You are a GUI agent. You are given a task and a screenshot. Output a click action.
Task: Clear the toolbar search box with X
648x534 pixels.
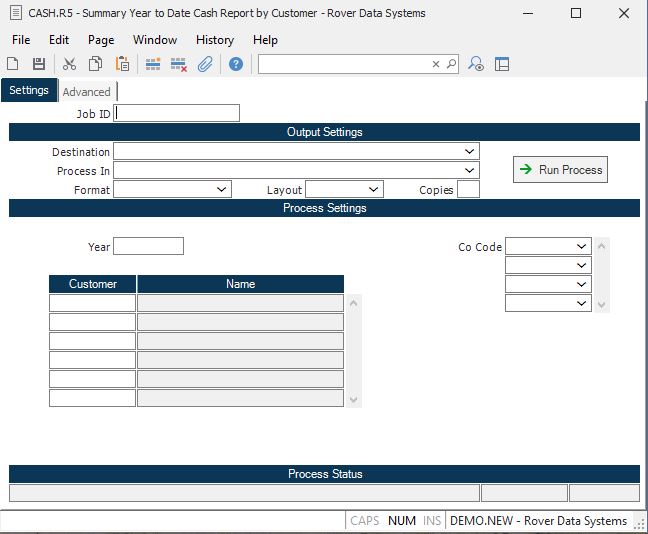click(x=436, y=64)
